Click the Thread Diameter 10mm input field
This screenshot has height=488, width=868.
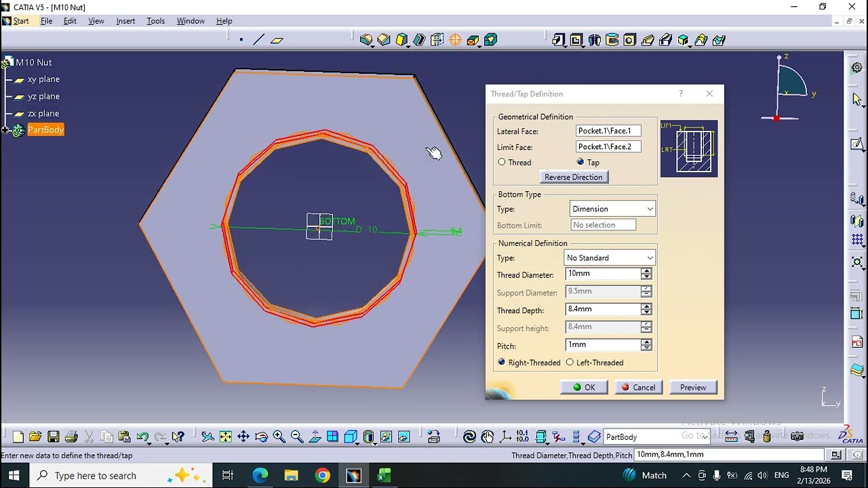tap(603, 274)
